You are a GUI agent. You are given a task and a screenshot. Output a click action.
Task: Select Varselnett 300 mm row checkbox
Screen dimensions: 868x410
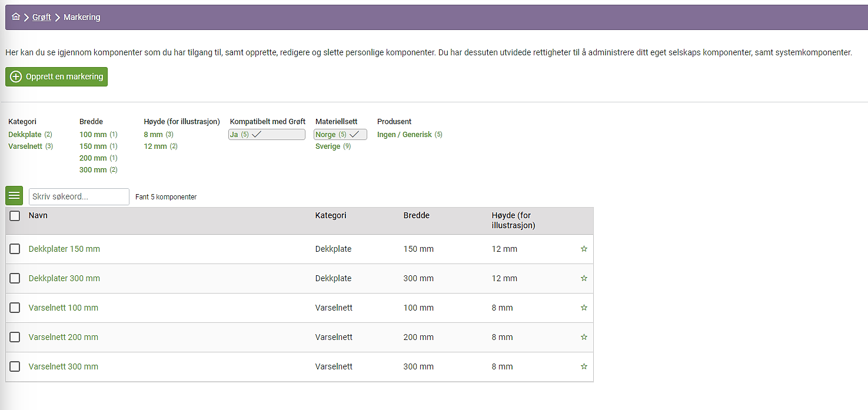(x=15, y=366)
